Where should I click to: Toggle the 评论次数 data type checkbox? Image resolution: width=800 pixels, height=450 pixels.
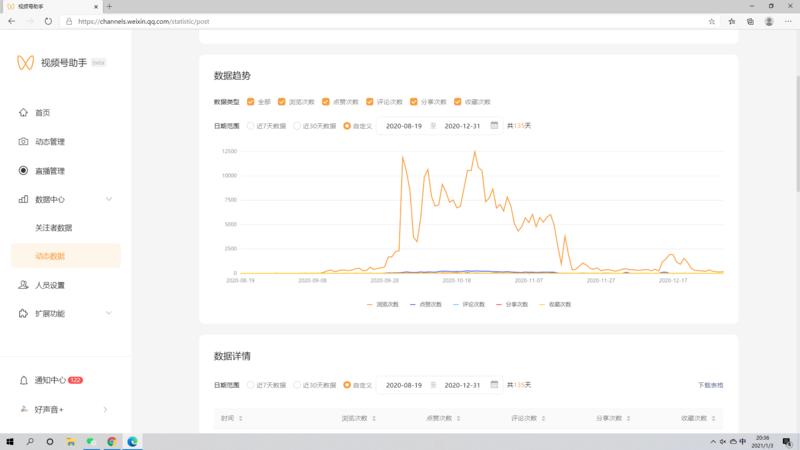(369, 102)
